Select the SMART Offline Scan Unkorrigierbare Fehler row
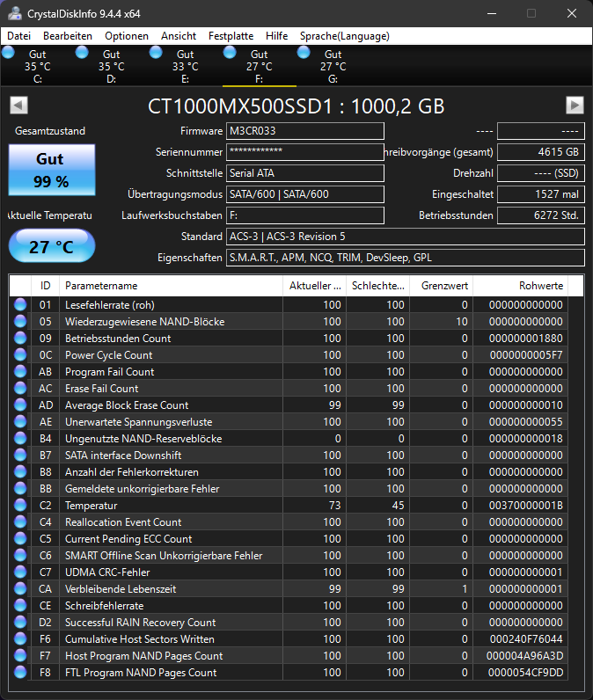This screenshot has height=700, width=593. 289,556
